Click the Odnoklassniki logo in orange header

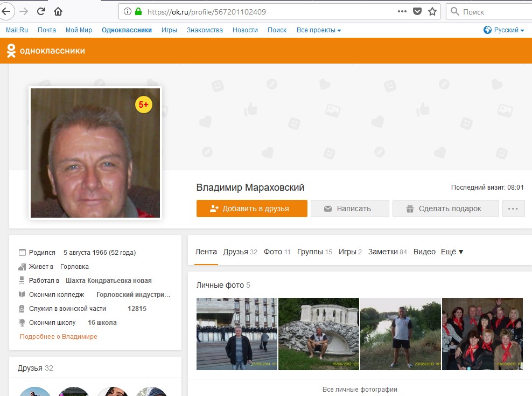pyautogui.click(x=46, y=51)
